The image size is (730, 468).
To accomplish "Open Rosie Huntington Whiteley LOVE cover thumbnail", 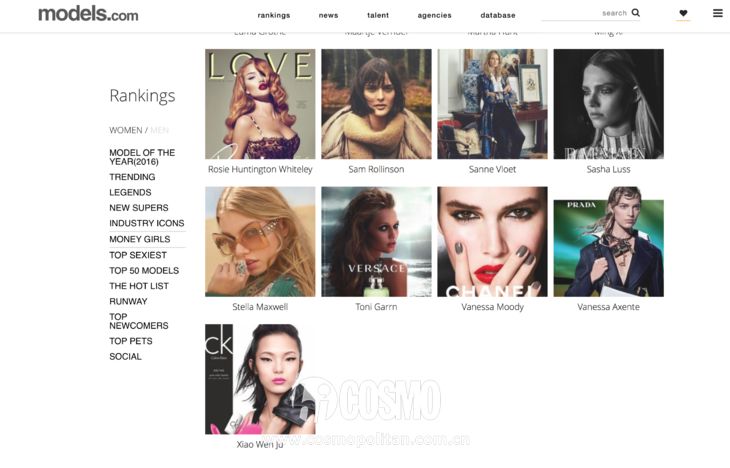I will click(260, 104).
